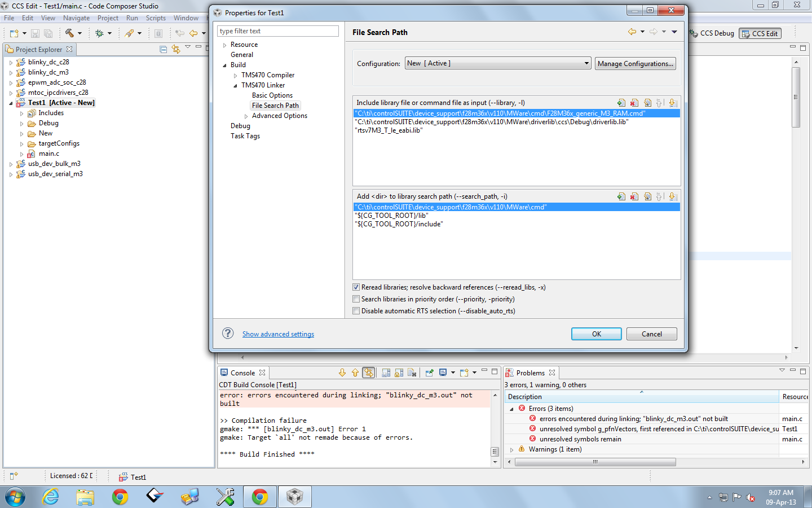Viewport: 812px width, 508px height.
Task: Select the unresolved symbols remain error
Action: pyautogui.click(x=580, y=439)
